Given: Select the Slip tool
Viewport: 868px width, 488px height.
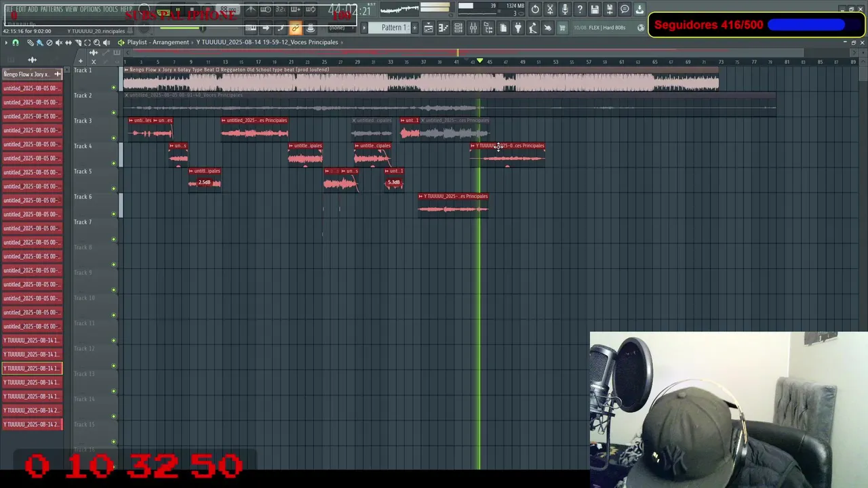Looking at the screenshot, I should (x=68, y=43).
